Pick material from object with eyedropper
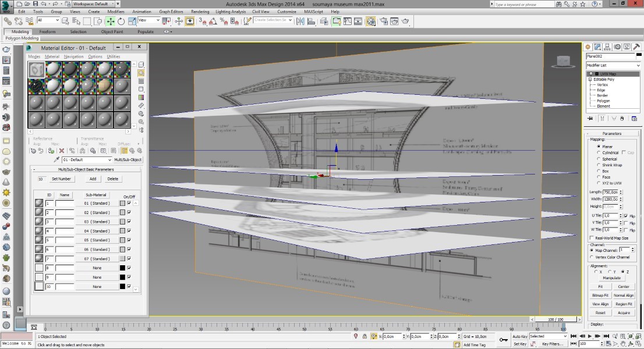Screen dimensions: 644x349 (56, 160)
